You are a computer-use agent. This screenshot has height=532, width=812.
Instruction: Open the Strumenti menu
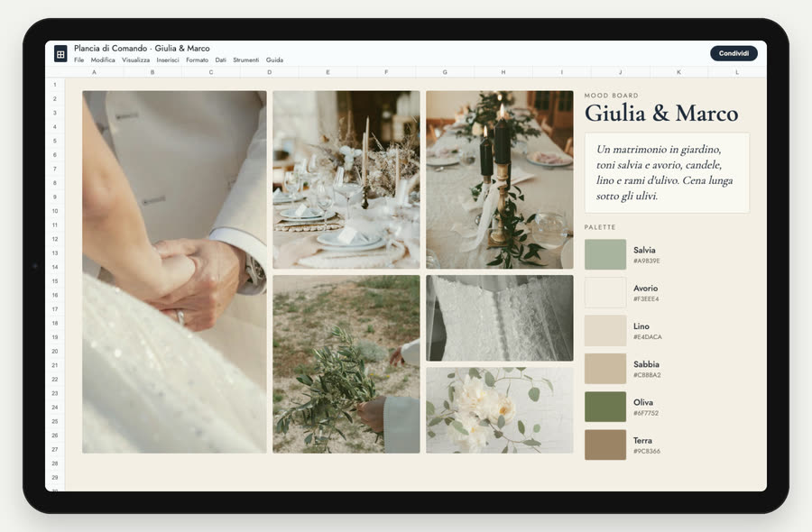point(246,60)
